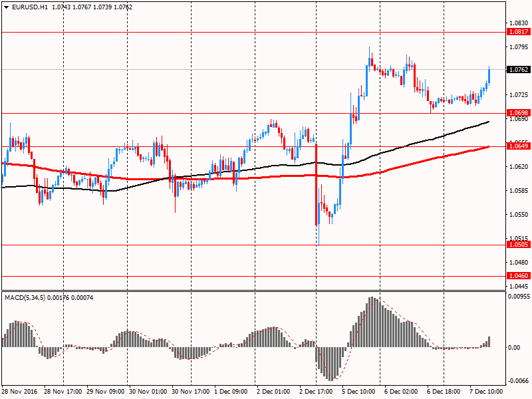Screen dimensions: 532x399
Task: Select the 1.0550 price scale value
Action: point(519,214)
